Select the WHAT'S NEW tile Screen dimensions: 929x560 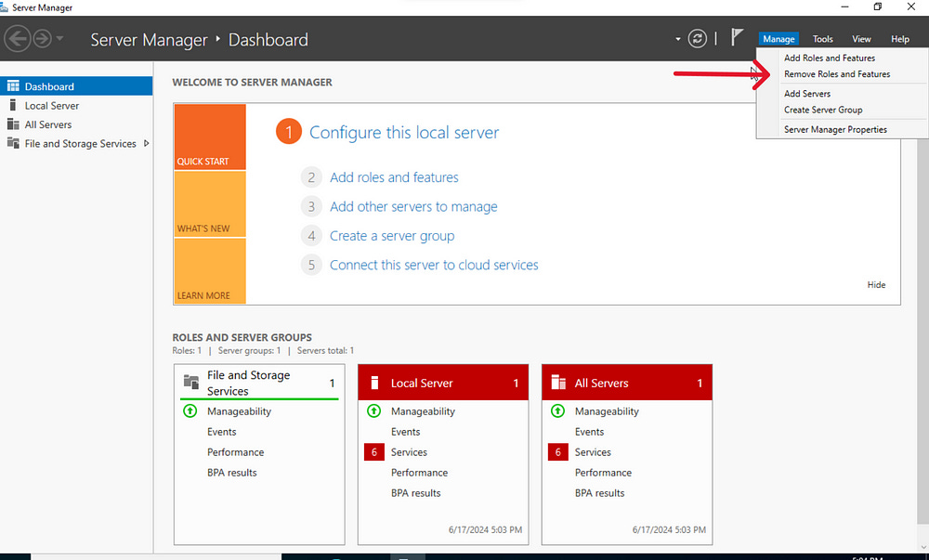point(210,204)
